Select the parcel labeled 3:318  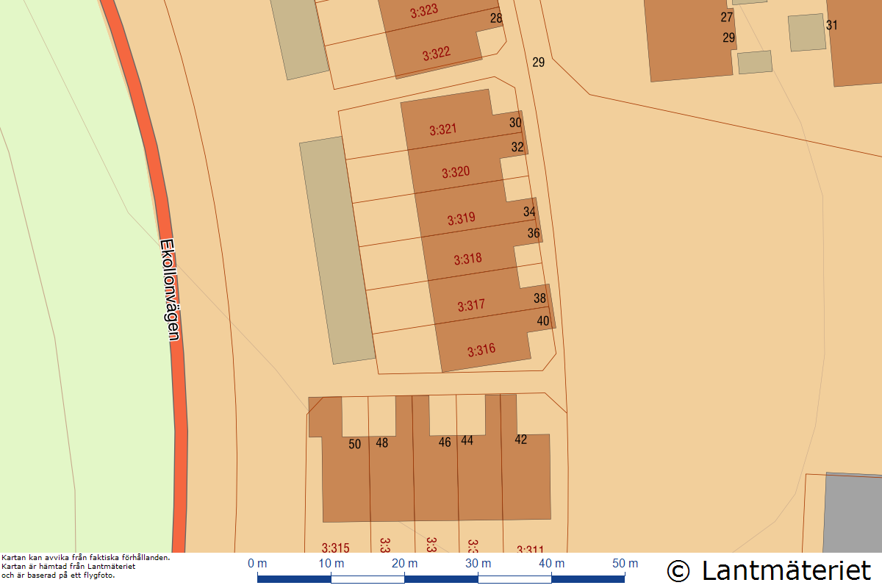[x=467, y=259]
